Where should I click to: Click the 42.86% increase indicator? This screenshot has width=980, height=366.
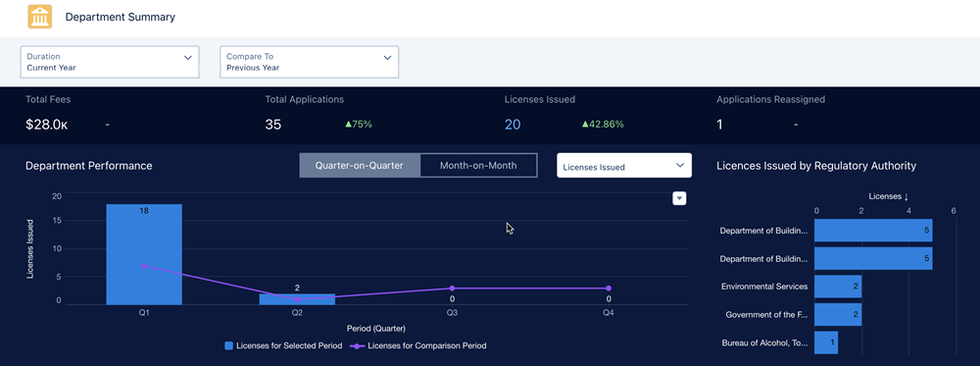point(603,124)
